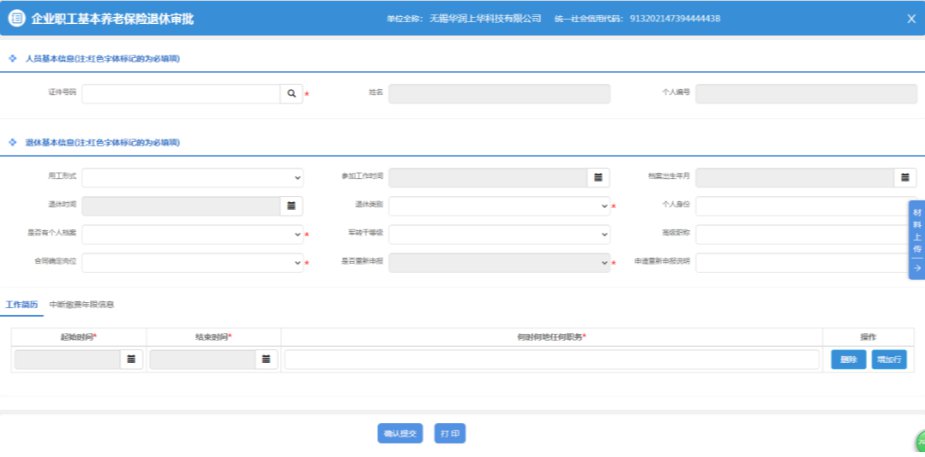Collapse the 退休基本信息 section icon
This screenshot has height=457, width=925.
pos(12,142)
